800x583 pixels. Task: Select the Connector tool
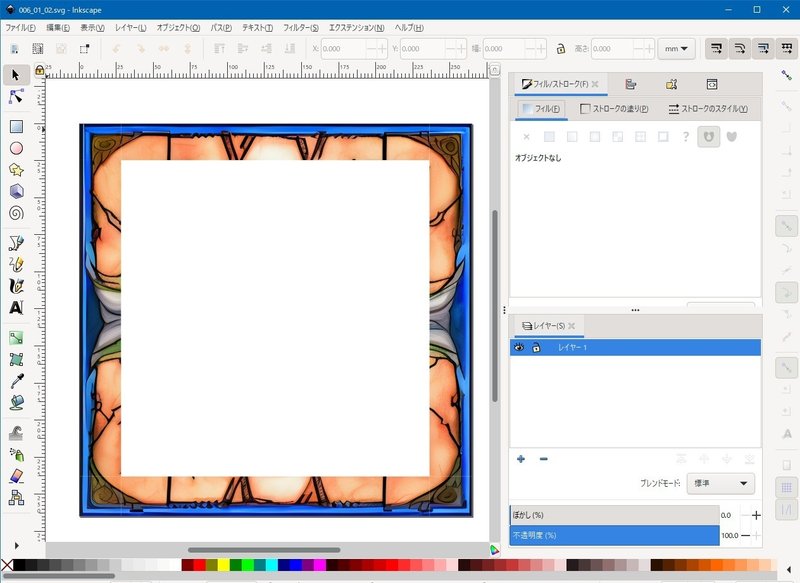pyautogui.click(x=16, y=497)
